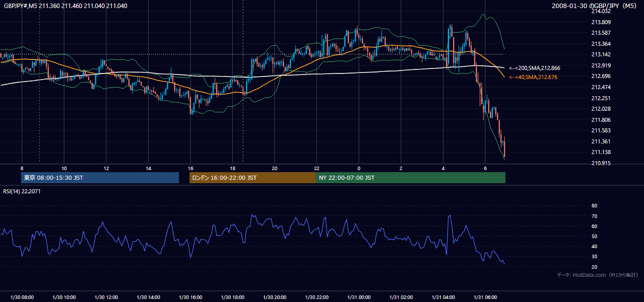Click the bottom time label 1/31 06:00
Screen dimensions: 644x302
[x=485, y=297]
